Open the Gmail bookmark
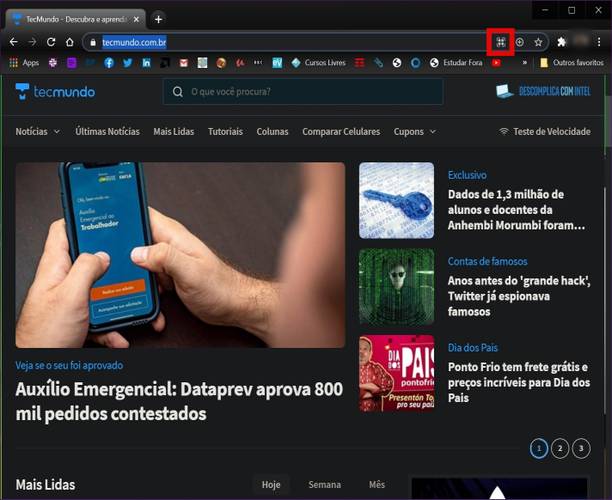The image size is (612, 500). point(183,62)
